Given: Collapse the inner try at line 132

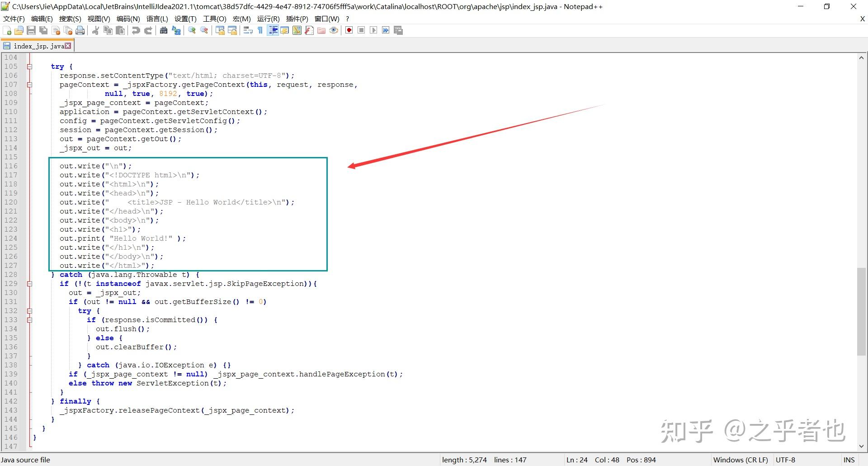Looking at the screenshot, I should [30, 311].
